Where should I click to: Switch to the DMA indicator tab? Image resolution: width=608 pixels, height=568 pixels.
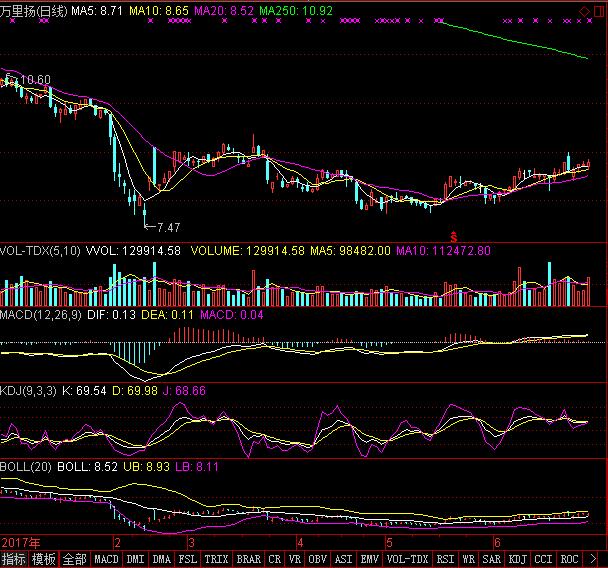pyautogui.click(x=161, y=559)
